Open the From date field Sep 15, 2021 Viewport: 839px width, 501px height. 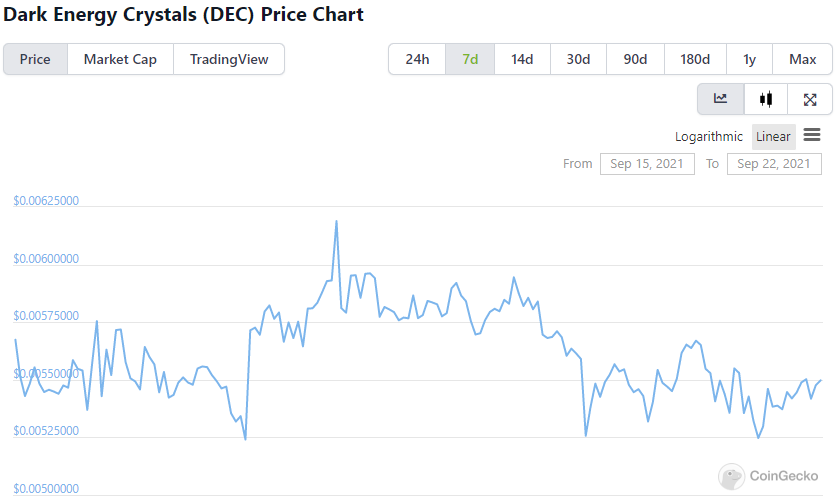647,164
